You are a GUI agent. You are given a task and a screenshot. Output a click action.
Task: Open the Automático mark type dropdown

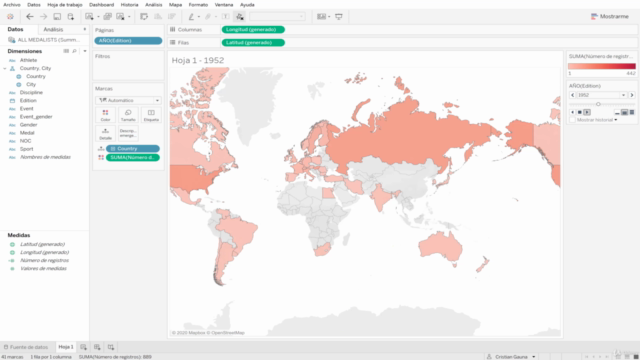click(128, 100)
